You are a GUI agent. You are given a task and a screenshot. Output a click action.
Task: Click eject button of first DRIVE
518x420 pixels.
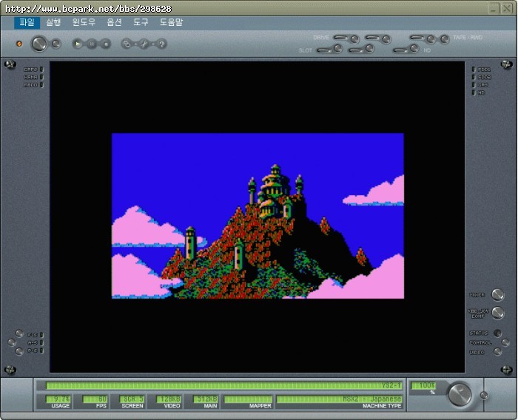(354, 39)
